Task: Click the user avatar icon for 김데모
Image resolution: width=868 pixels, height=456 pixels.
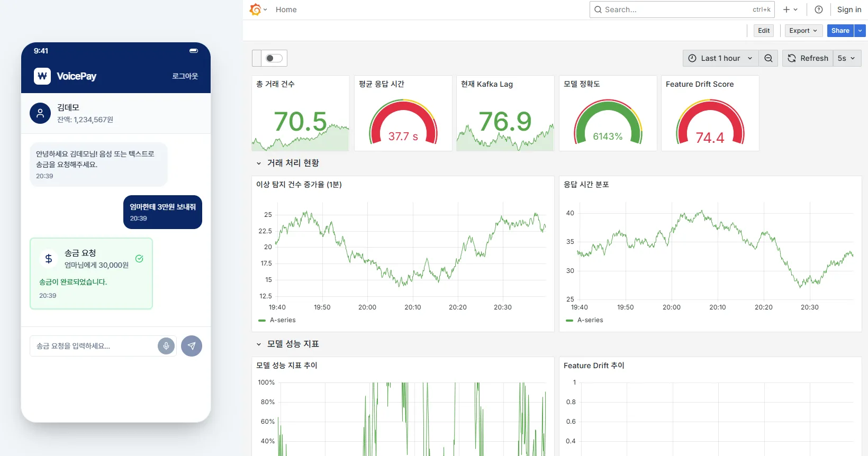Action: (x=40, y=113)
